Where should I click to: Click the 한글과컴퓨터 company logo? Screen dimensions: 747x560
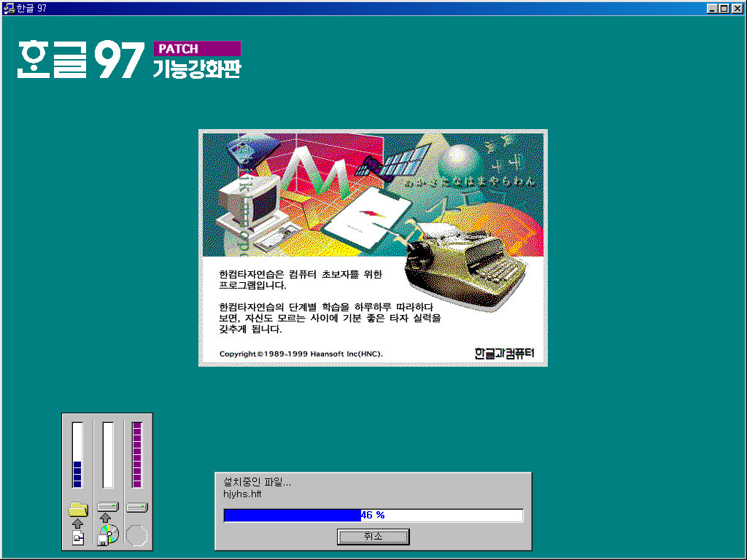pyautogui.click(x=505, y=353)
